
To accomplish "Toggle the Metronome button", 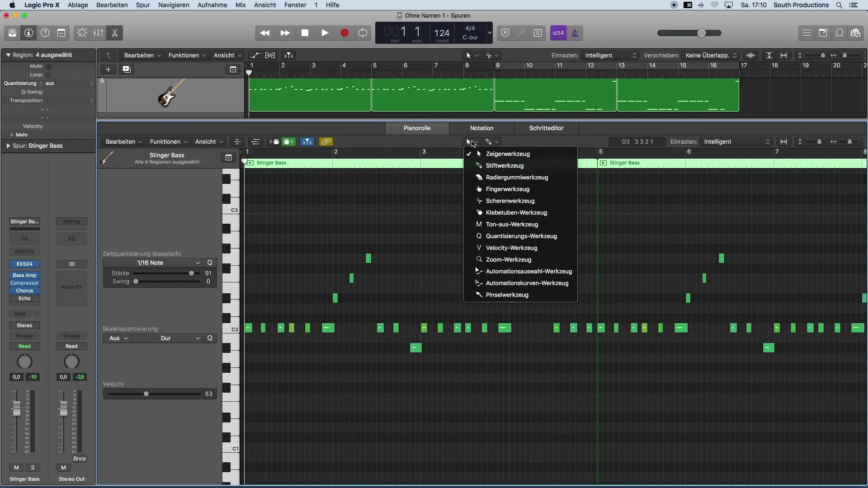I will pyautogui.click(x=575, y=33).
